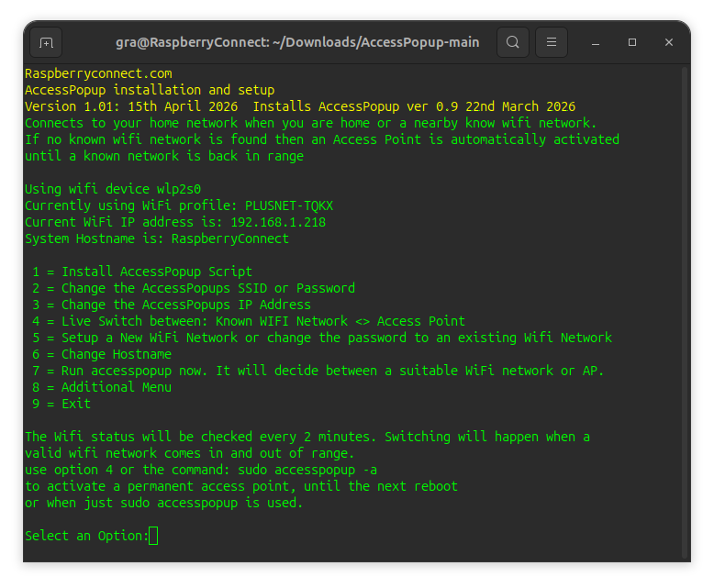Screen dimensions: 714x588
Task: Click line until a known network is back
Action: click(x=164, y=156)
